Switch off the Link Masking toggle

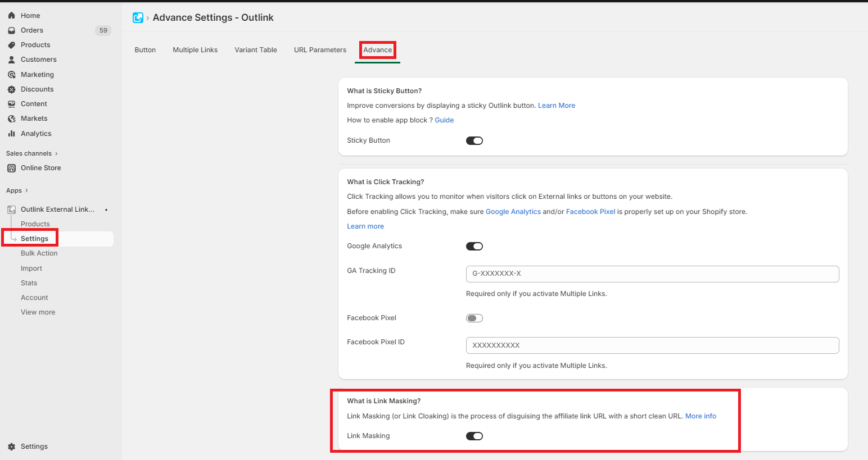tap(474, 436)
